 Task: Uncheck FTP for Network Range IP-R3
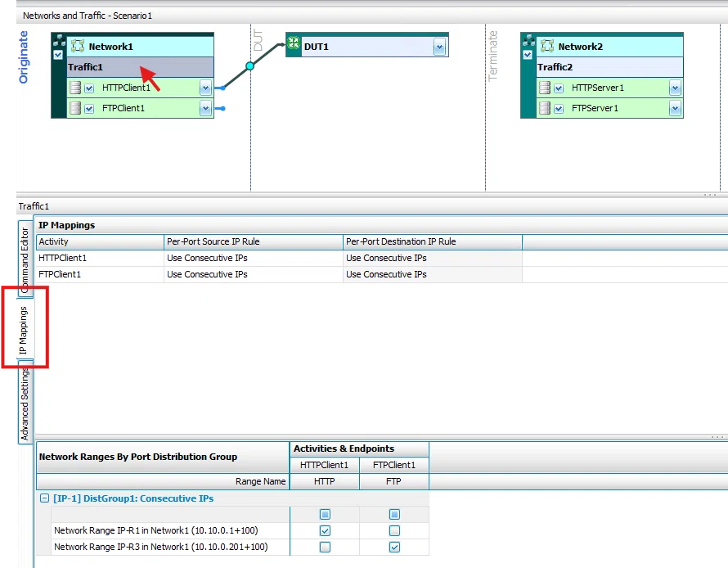click(x=394, y=547)
